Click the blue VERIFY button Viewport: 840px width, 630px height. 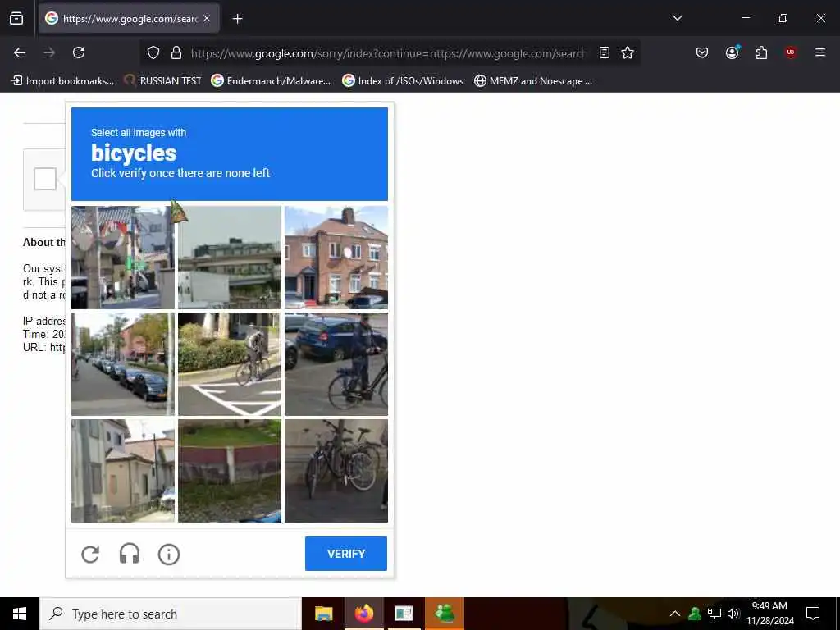point(346,554)
